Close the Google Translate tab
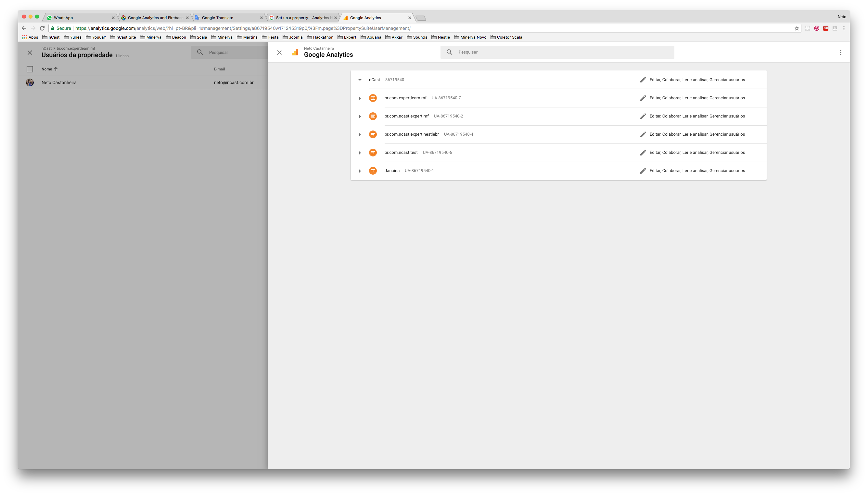Image resolution: width=868 pixels, height=495 pixels. tap(261, 18)
